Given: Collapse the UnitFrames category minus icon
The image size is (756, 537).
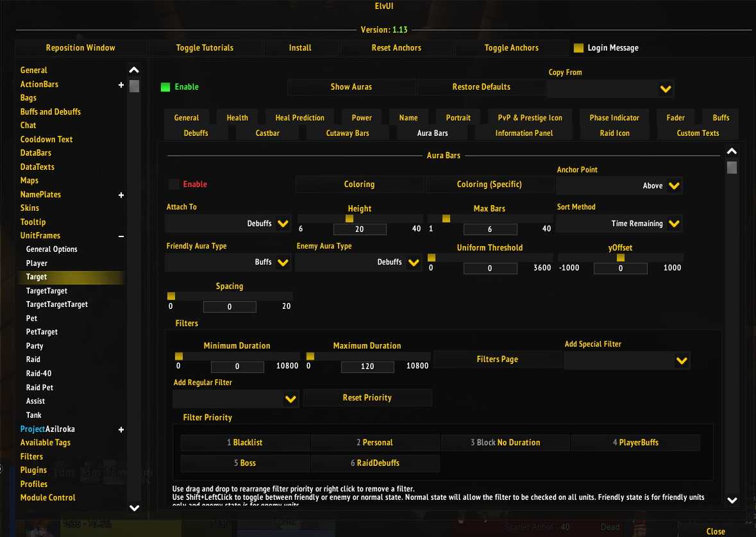Looking at the screenshot, I should (x=121, y=236).
